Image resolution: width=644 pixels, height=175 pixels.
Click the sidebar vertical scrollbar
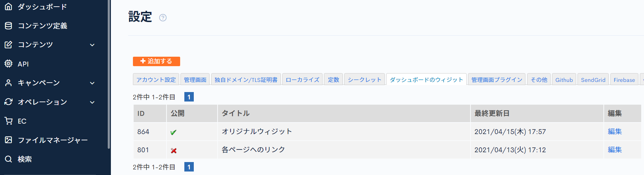click(x=109, y=74)
